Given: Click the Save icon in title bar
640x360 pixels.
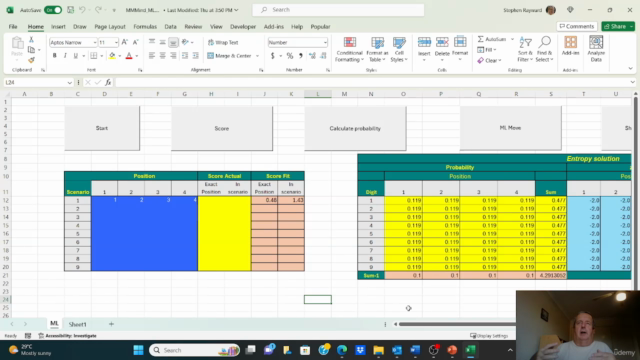Looking at the screenshot, I should [70, 10].
